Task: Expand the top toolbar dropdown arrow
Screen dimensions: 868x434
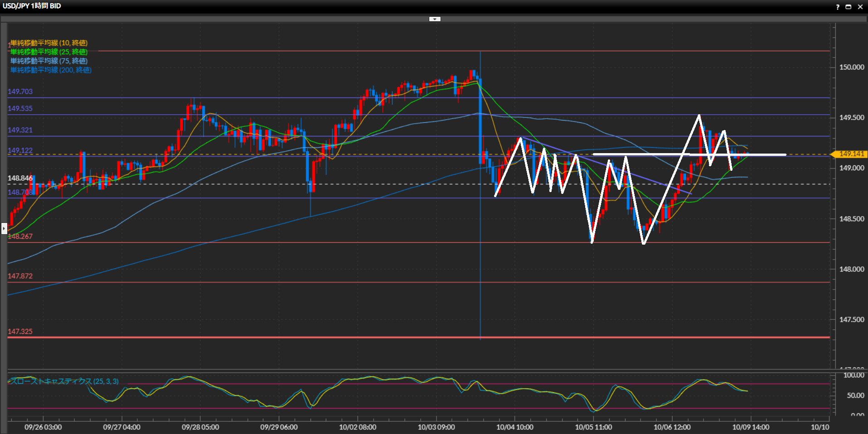Action: coord(435,19)
